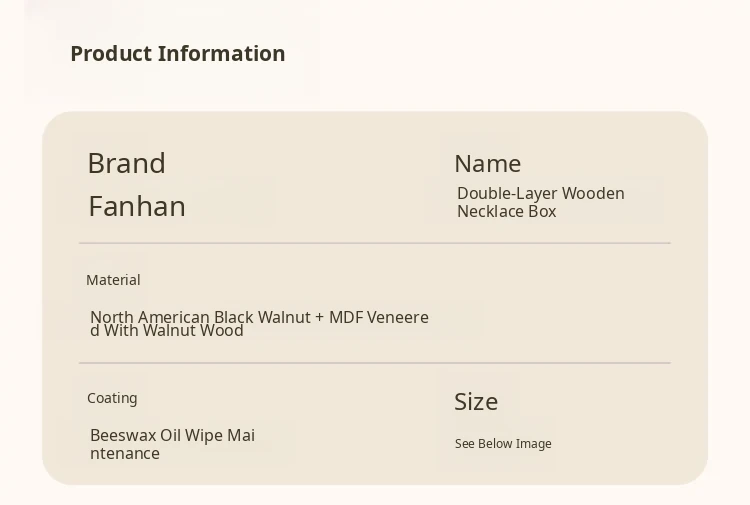Click the wrapped 'ntenance' text line
750x505 pixels.
(125, 454)
